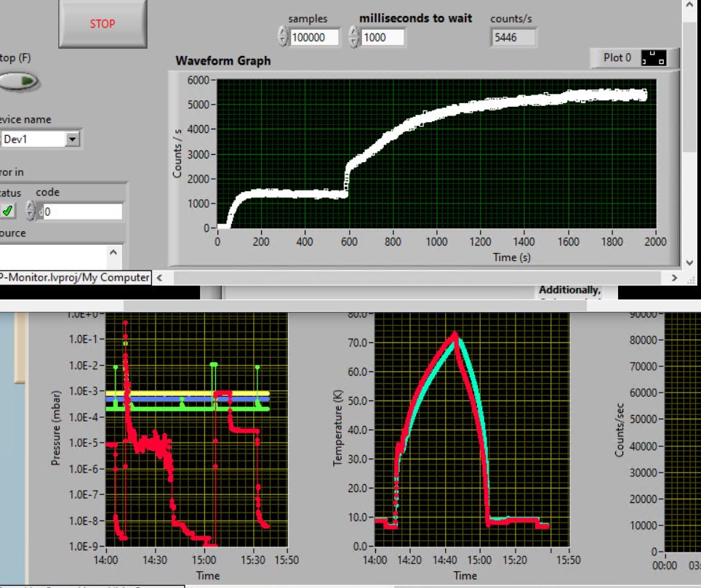Click the error status checkmark indicator

pyautogui.click(x=7, y=212)
